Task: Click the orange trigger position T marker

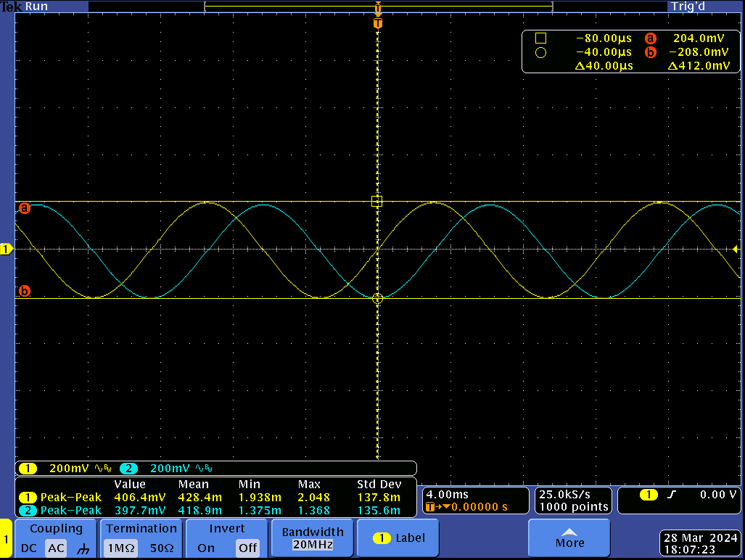Action: [x=377, y=23]
